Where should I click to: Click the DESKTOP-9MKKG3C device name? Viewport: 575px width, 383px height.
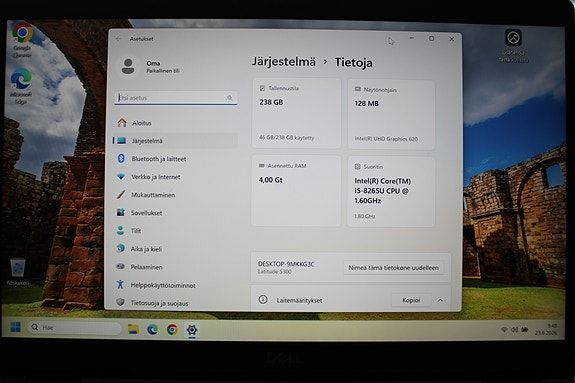coord(286,264)
